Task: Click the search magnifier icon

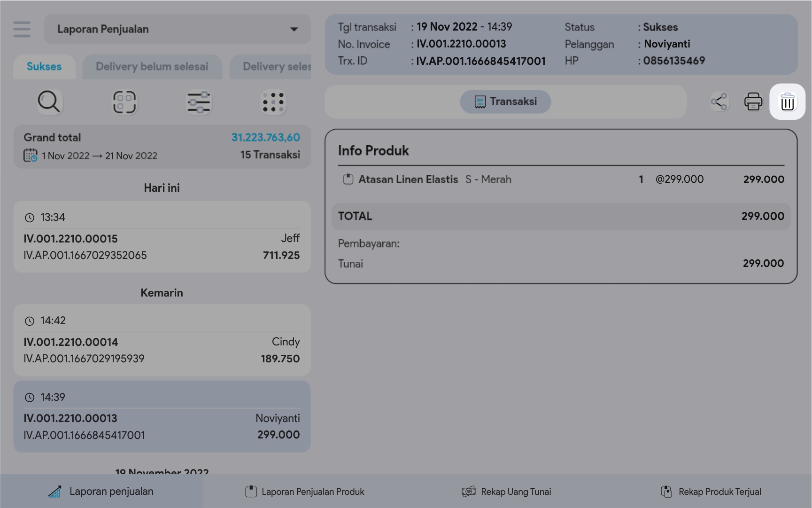Action: click(x=49, y=102)
